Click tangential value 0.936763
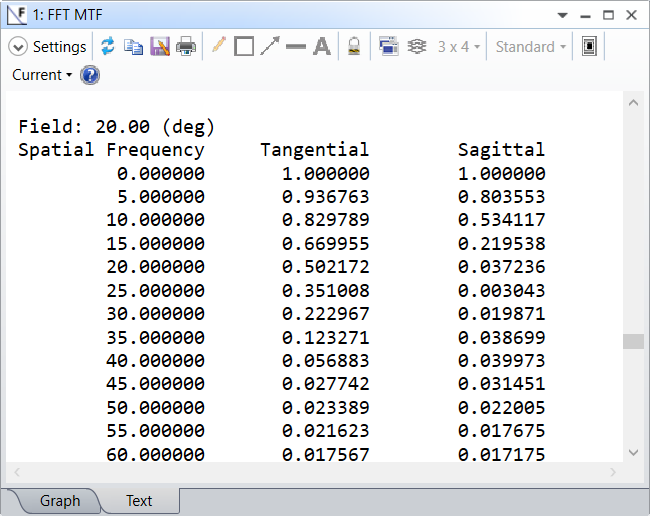 [325, 196]
